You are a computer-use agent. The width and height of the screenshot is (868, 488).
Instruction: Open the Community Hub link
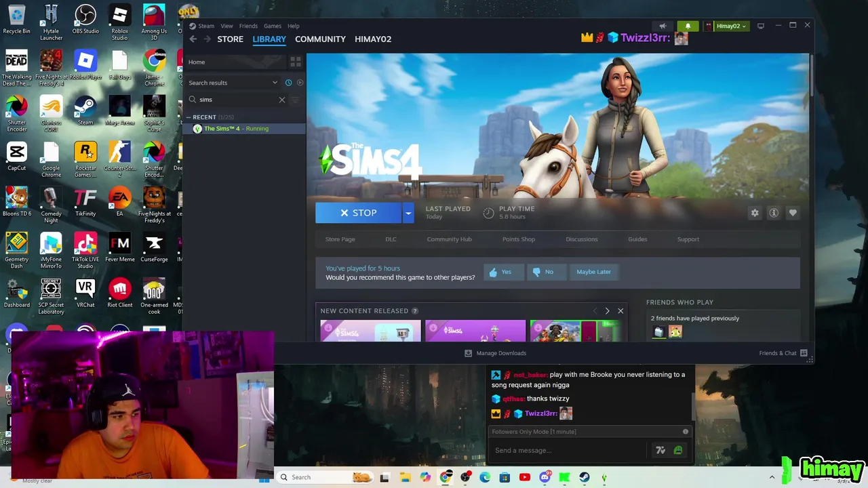449,239
